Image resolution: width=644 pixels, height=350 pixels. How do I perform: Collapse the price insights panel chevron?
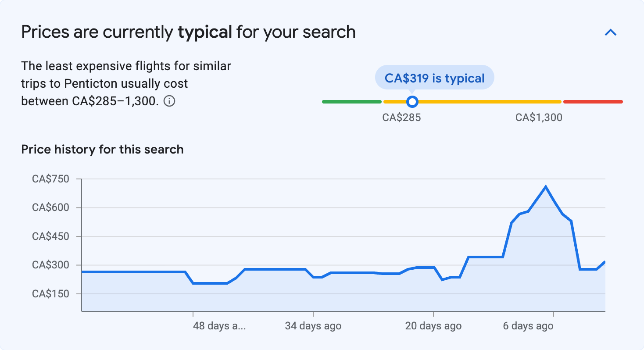(x=611, y=32)
